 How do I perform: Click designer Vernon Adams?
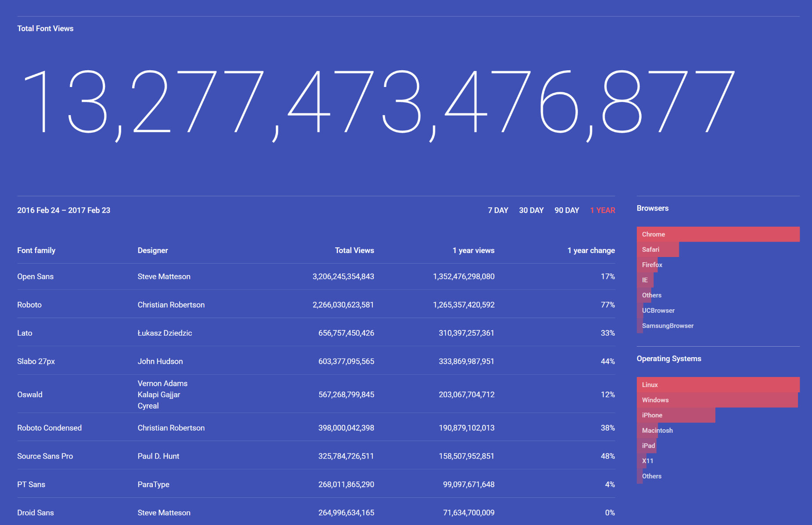(x=162, y=384)
